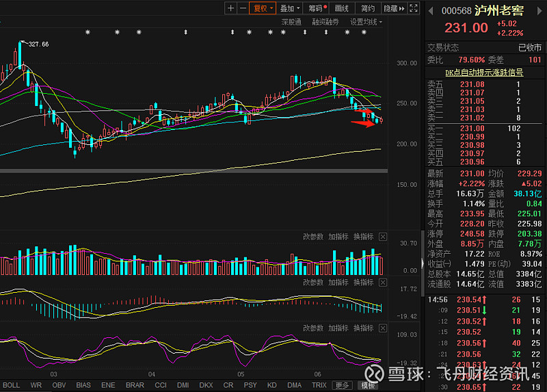Viewport: 547px width, 392px height.
Task: Click 换指标 on the volume panel
Action: (x=364, y=237)
